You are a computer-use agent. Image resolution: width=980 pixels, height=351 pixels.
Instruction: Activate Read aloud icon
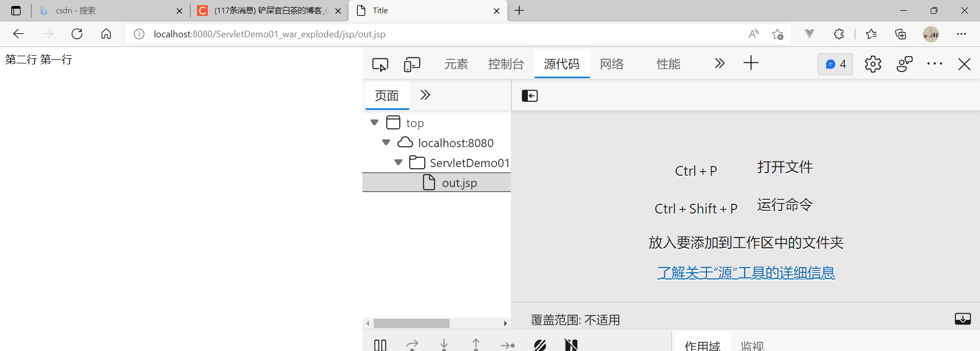click(x=754, y=34)
